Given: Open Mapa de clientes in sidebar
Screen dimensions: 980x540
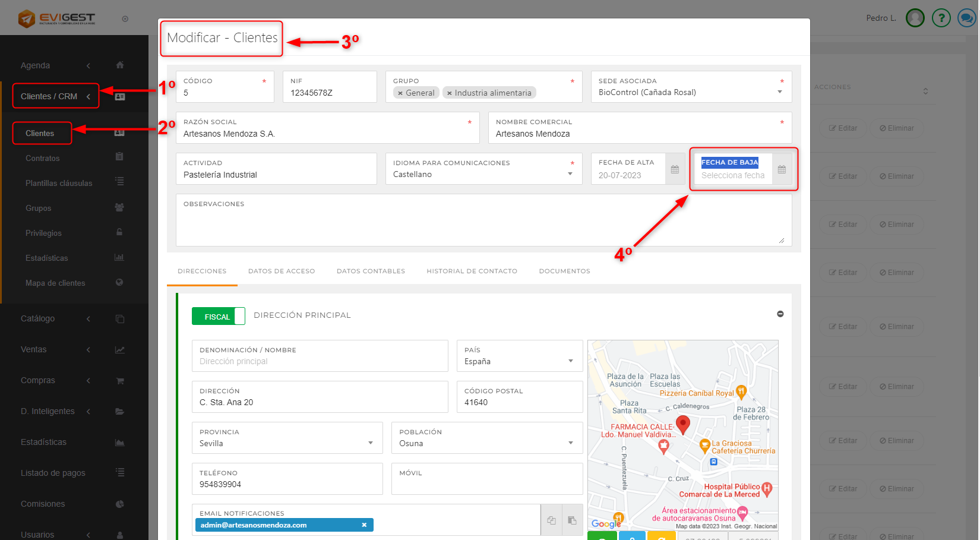Looking at the screenshot, I should click(55, 283).
